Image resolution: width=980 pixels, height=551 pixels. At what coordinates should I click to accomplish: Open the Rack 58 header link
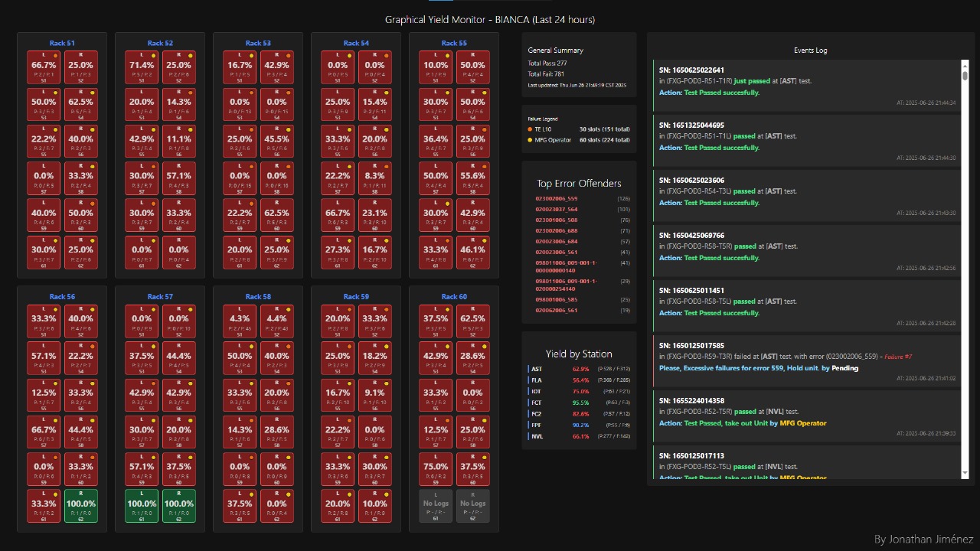click(258, 297)
